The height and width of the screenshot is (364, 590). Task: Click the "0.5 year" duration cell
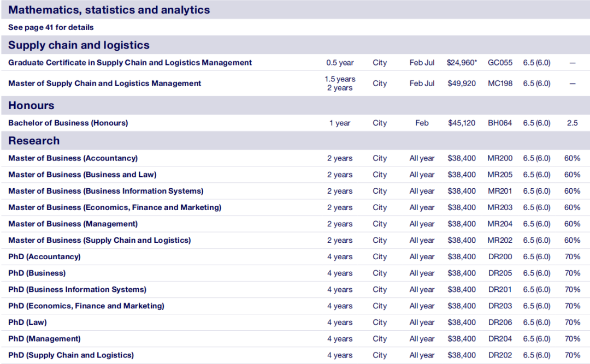pos(340,63)
